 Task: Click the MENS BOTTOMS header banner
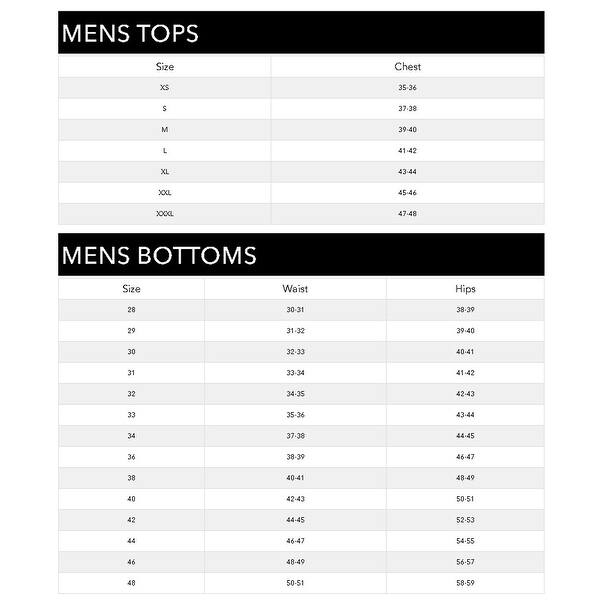(x=301, y=254)
